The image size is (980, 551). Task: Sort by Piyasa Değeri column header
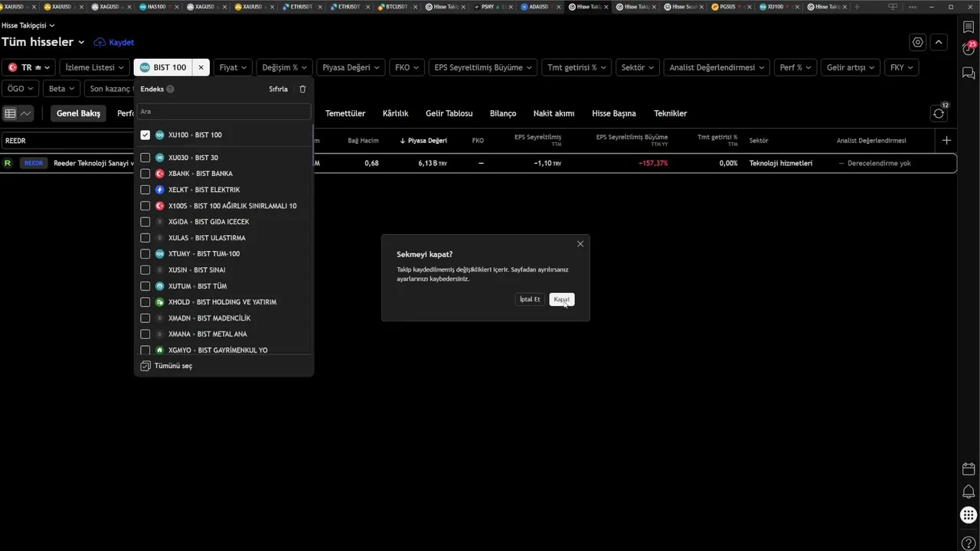(423, 141)
